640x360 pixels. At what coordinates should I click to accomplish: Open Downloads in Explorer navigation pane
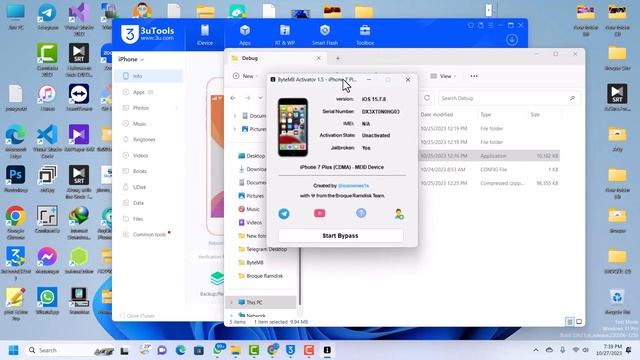tap(252, 169)
